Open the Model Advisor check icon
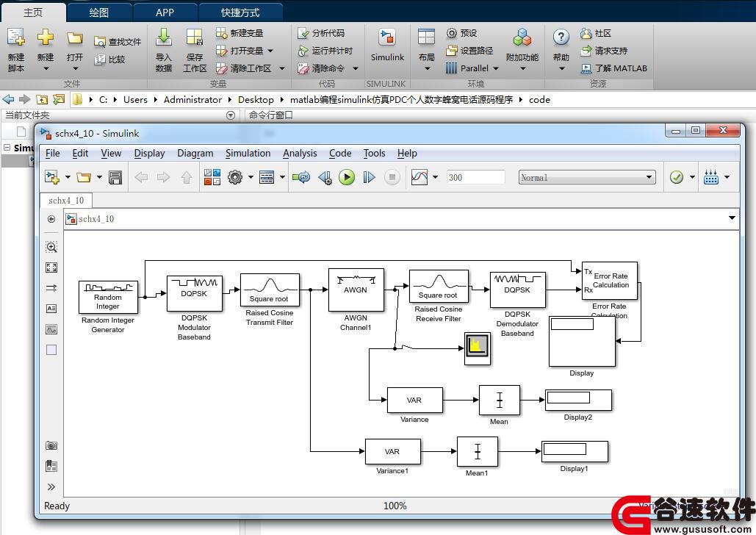The height and width of the screenshot is (535, 756). pos(677,178)
